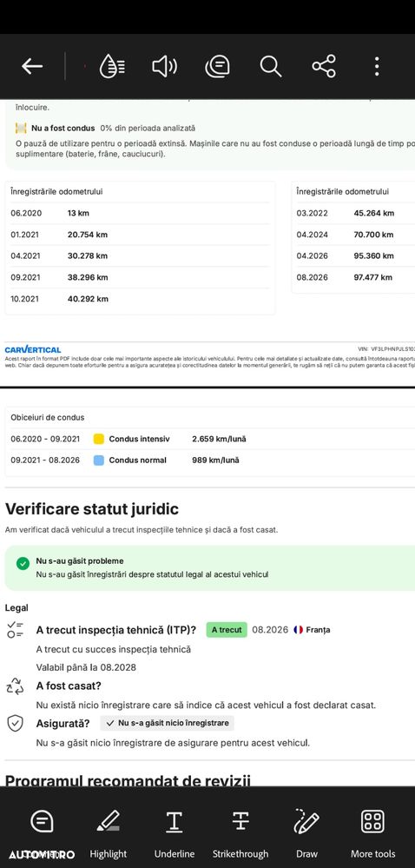Tap the 'Obiceiuri de condus' table header

[x=48, y=417]
